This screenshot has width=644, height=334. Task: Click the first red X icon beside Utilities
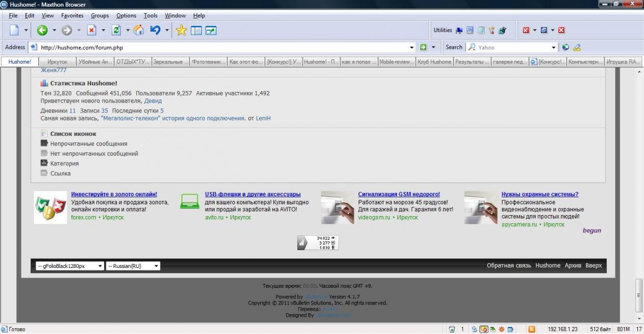527,31
